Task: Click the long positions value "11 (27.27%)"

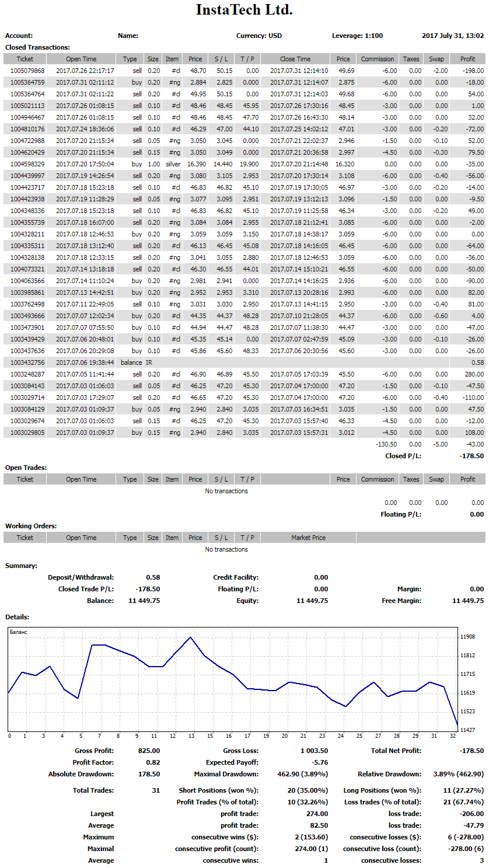Action: 464,790
